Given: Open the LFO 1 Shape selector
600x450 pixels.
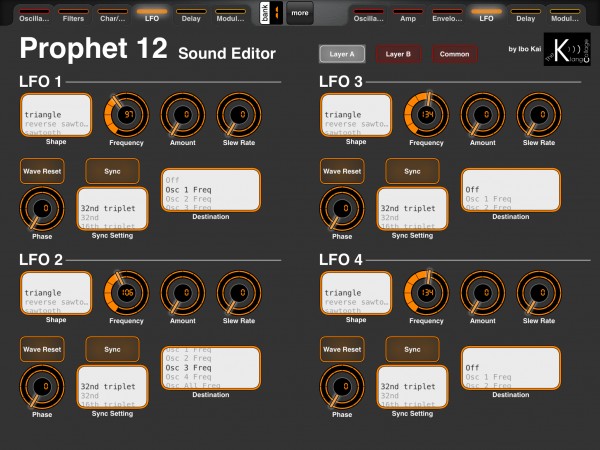Looking at the screenshot, I should [x=56, y=115].
